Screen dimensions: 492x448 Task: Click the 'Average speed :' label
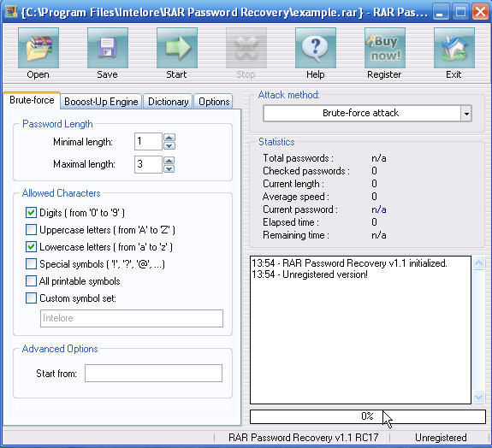(296, 197)
